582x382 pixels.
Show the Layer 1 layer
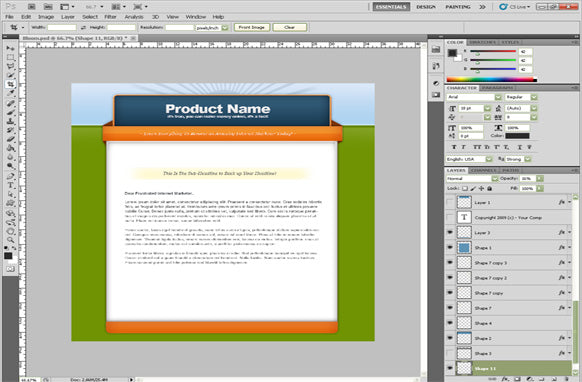(x=450, y=202)
